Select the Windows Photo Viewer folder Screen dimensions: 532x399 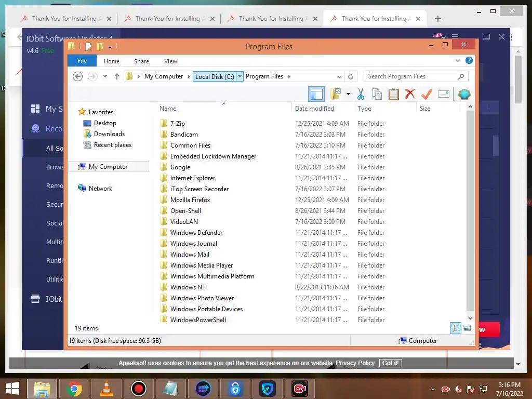[x=202, y=298]
